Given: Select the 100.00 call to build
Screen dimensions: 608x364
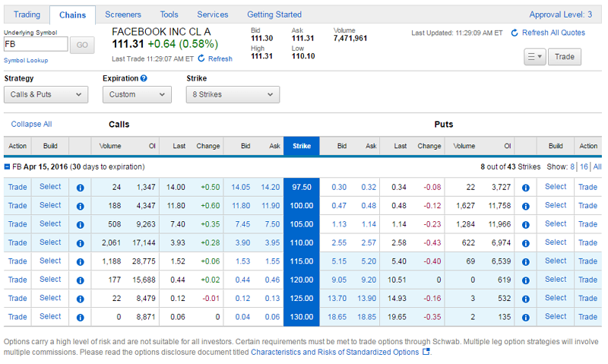Looking at the screenshot, I should tap(50, 205).
